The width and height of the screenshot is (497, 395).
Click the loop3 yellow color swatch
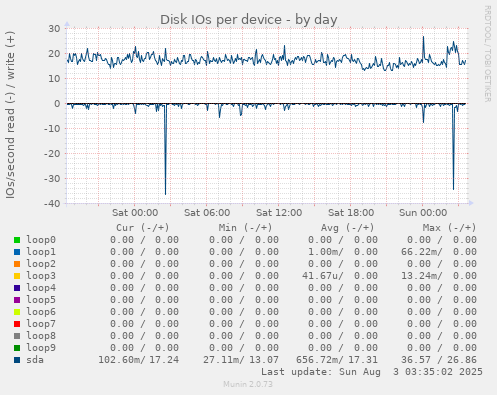(x=17, y=276)
